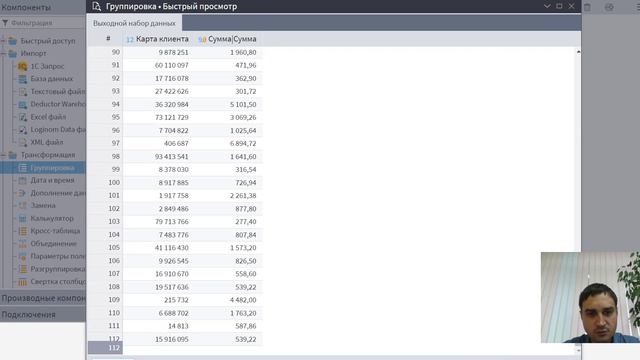Collapse the Трансформация tree node
Screen dimensions: 640x360
coord(3,155)
